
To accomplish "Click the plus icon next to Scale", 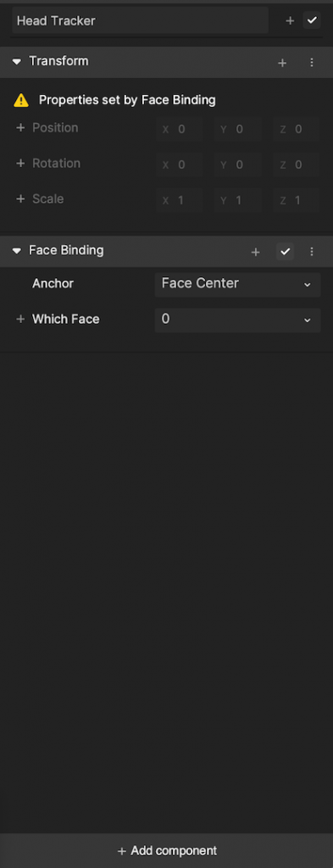I will click(20, 198).
